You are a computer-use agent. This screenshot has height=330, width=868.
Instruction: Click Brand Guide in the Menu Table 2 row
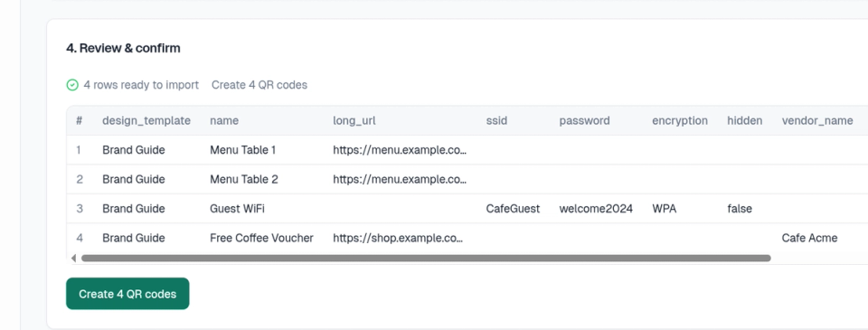pos(134,179)
